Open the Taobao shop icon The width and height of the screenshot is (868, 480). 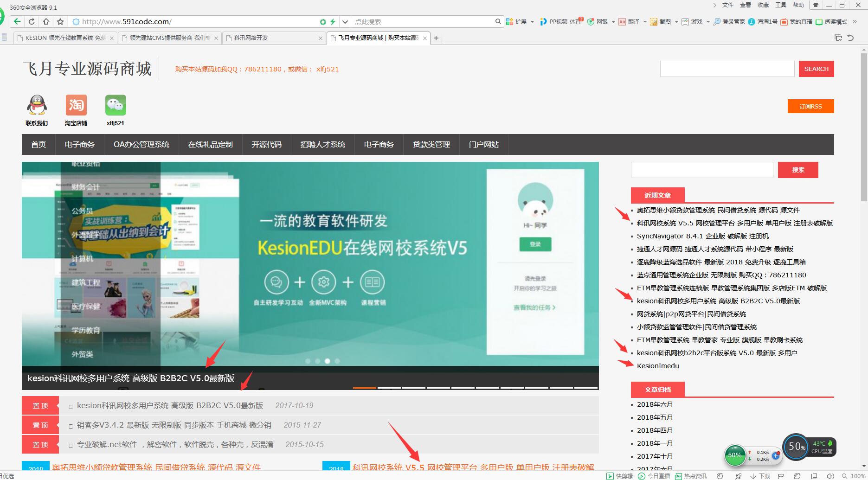pos(76,106)
